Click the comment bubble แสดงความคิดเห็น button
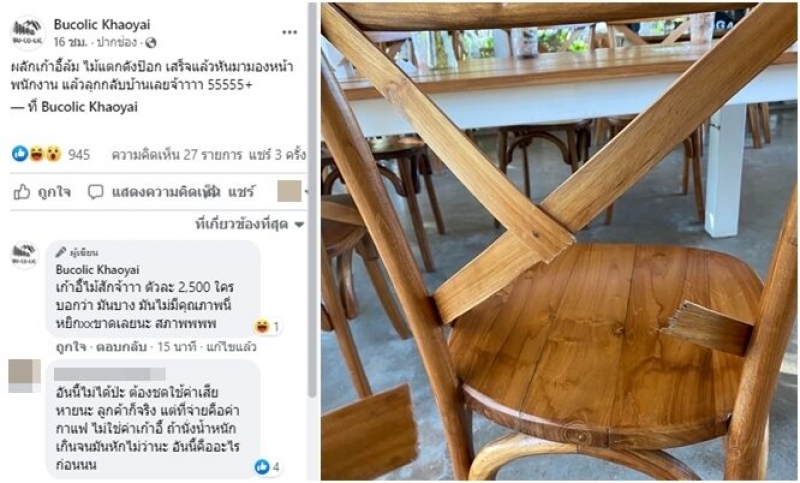This screenshot has height=483, width=800. click(x=154, y=192)
